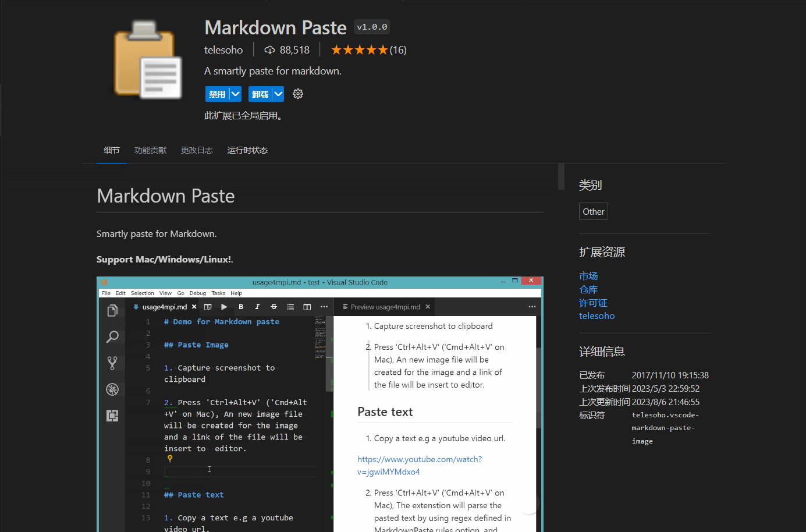Image resolution: width=806 pixels, height=532 pixels.
Task: Expand the 卸载 dropdown arrow
Action: pyautogui.click(x=278, y=94)
